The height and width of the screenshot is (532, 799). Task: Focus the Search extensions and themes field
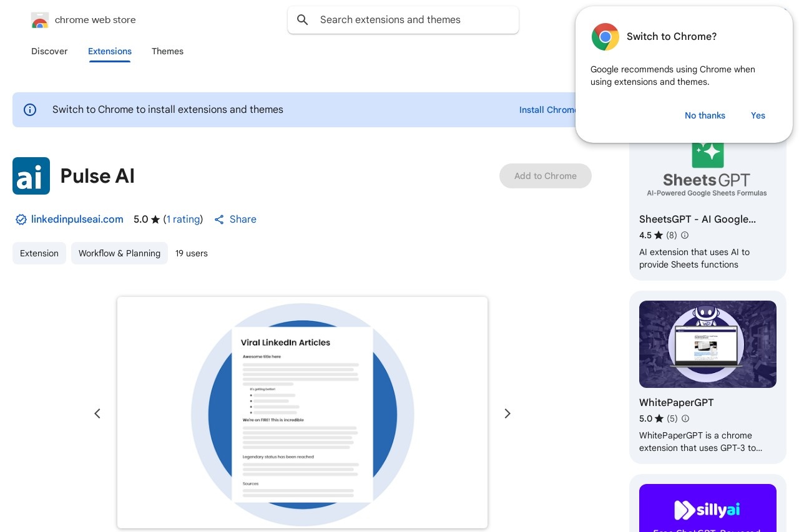(x=403, y=20)
